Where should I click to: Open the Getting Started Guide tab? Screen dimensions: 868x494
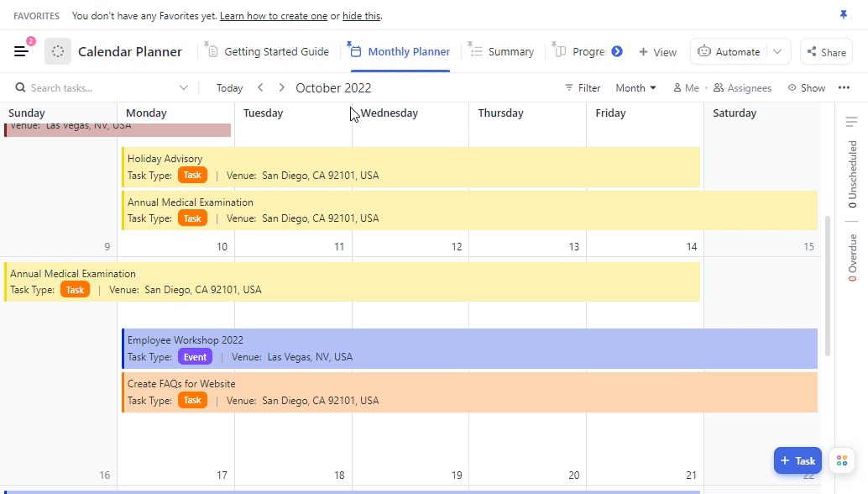click(x=269, y=51)
